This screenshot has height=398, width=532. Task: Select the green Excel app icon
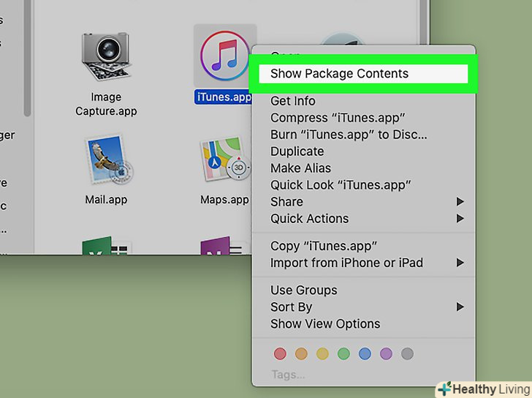(106, 245)
